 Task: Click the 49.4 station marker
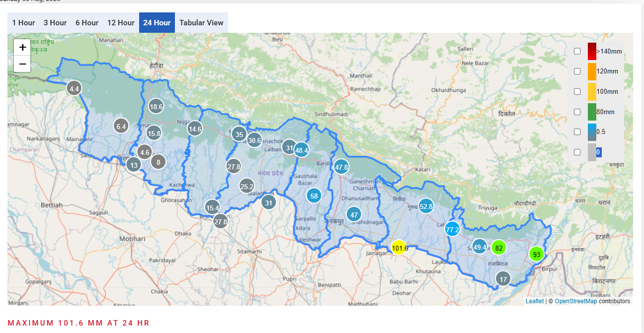click(480, 246)
